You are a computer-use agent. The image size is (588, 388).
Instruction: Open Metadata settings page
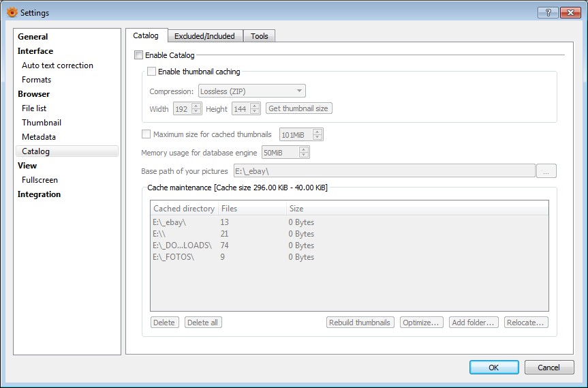39,136
